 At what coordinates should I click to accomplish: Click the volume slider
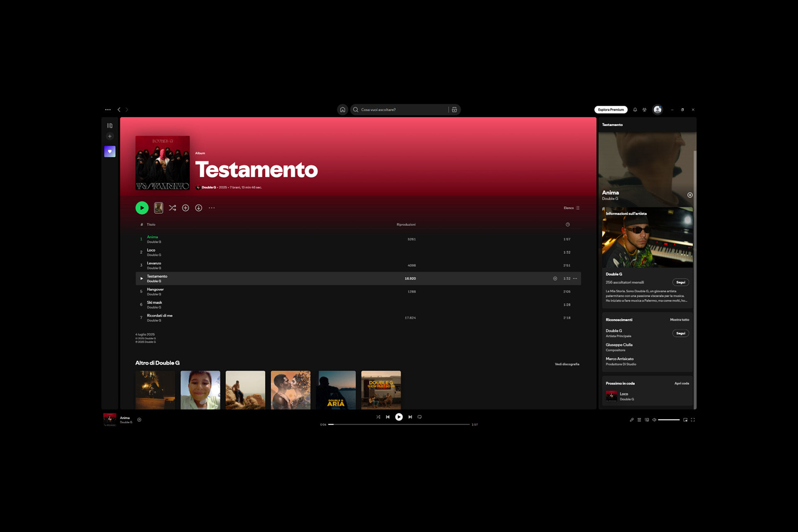[x=669, y=420]
